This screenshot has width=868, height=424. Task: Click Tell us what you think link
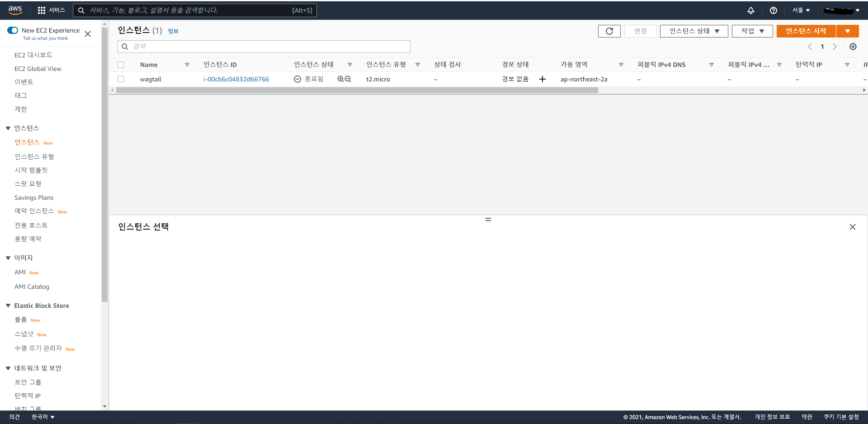click(x=45, y=38)
